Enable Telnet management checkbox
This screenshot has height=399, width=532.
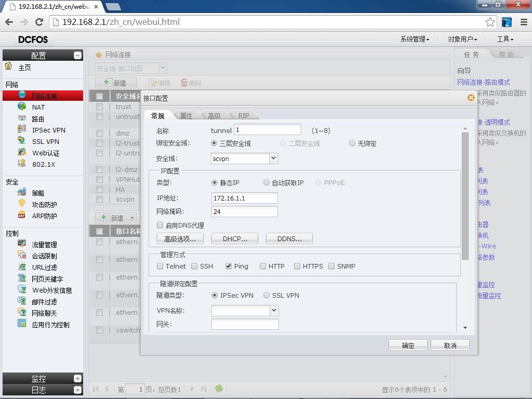pos(160,266)
